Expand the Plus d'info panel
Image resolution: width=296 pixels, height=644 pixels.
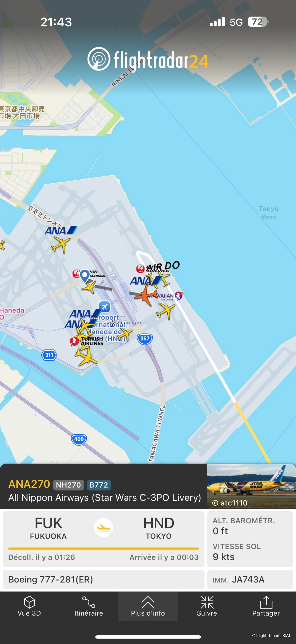click(x=148, y=606)
